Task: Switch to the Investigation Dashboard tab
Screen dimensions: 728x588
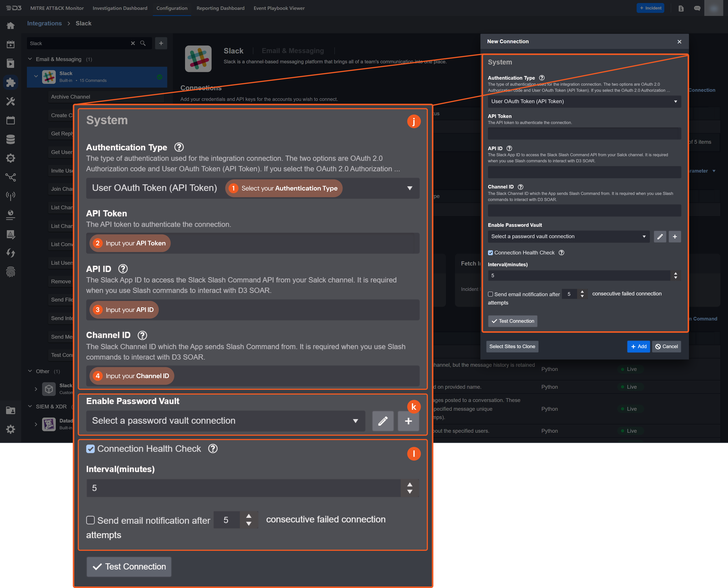Action: (x=120, y=8)
